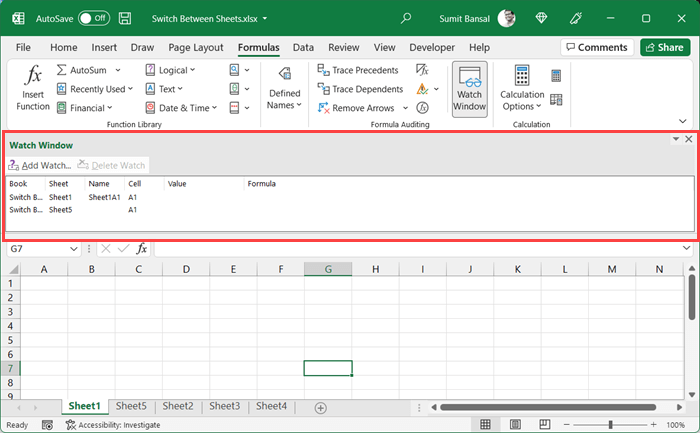Open the Watch Window tool
Screen dimensions: 700x433
point(469,89)
